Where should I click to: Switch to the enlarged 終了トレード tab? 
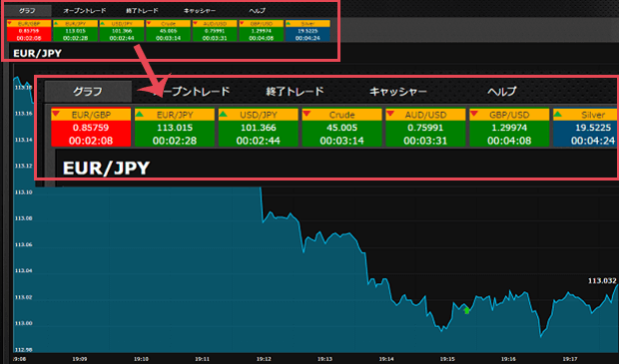point(295,92)
